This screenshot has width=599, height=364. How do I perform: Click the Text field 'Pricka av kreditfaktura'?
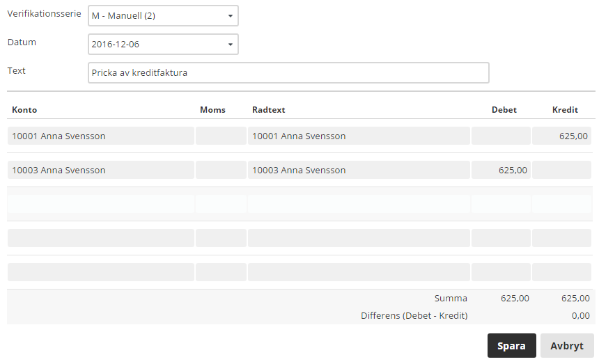(x=288, y=72)
